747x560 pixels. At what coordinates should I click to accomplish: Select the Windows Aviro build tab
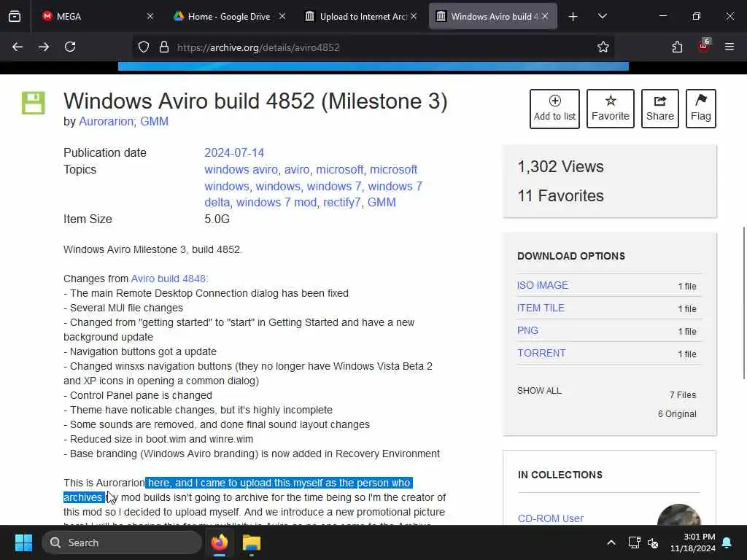492,16
